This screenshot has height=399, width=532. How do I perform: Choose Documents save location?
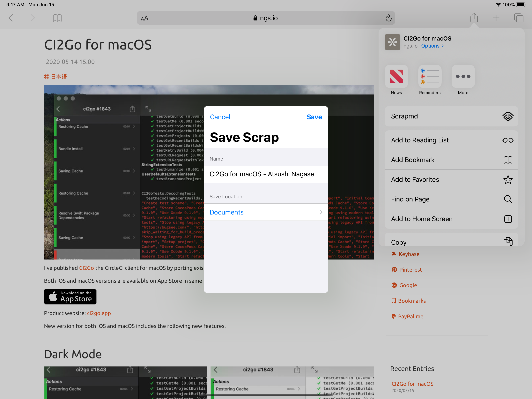coord(266,212)
